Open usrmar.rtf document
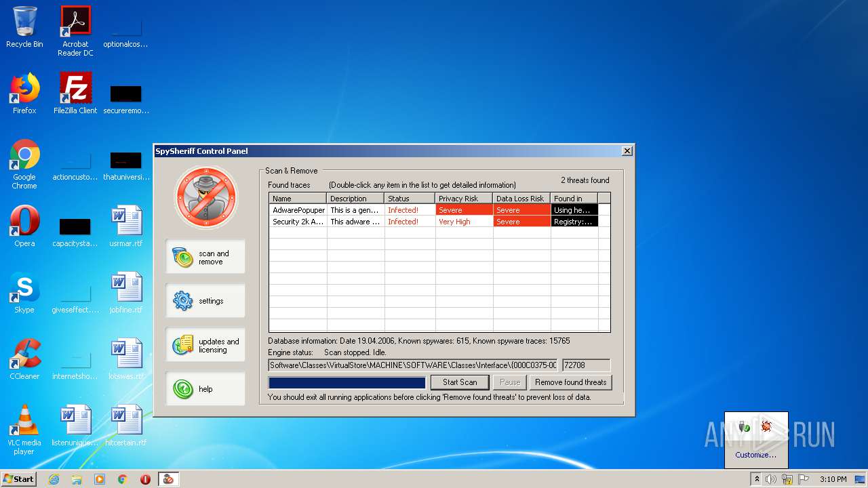Image resolution: width=868 pixels, height=488 pixels. point(126,226)
